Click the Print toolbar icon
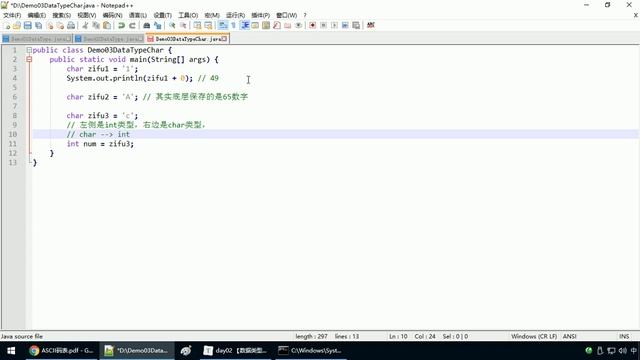This screenshot has width=640, height=360. [71, 25]
